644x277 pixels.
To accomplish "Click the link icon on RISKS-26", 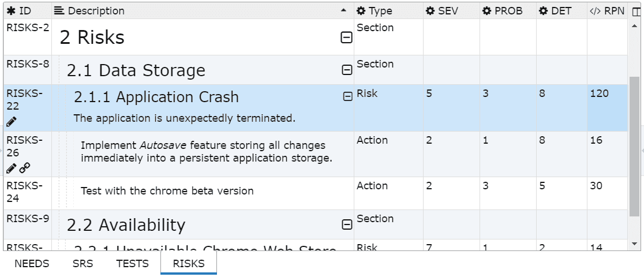I will [25, 168].
